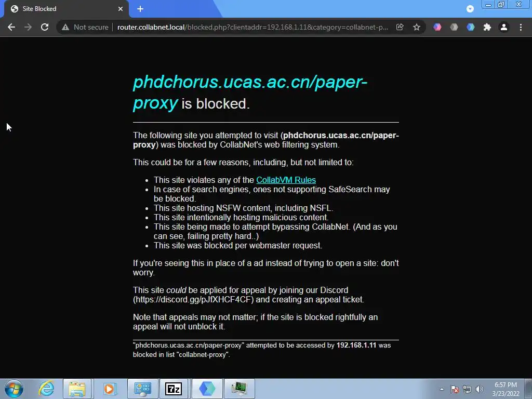Open the network status tray icon

467,389
